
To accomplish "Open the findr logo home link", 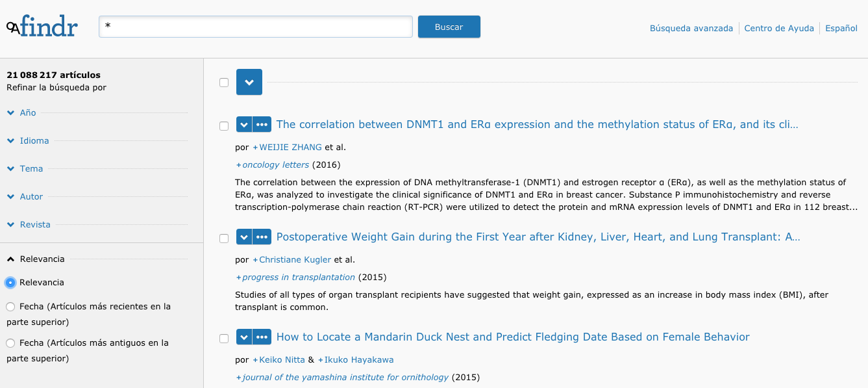I will click(42, 27).
